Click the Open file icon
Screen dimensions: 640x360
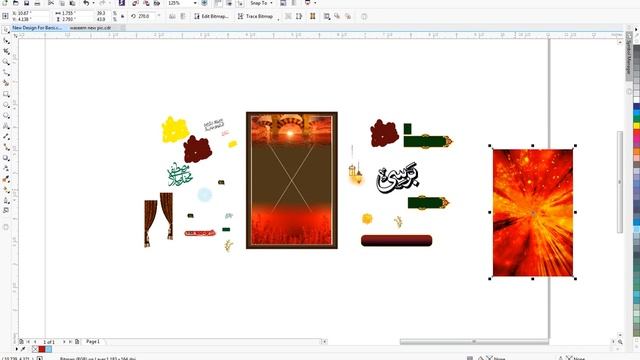tap(16, 3)
